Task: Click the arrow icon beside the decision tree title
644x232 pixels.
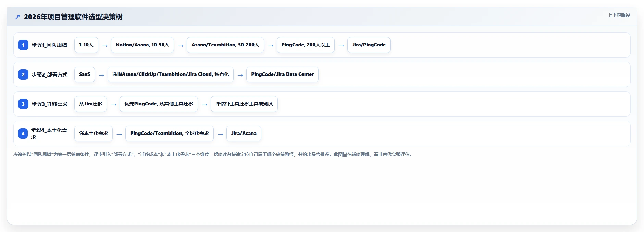Action: click(17, 17)
